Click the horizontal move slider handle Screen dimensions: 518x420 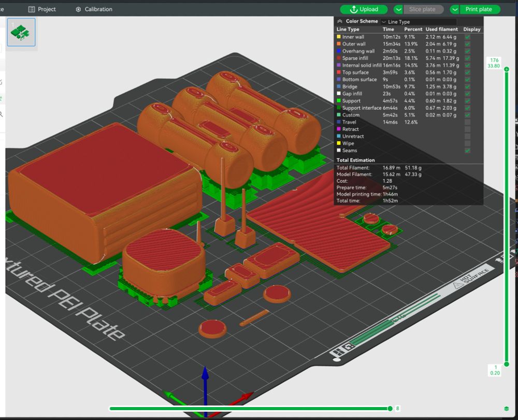point(390,409)
